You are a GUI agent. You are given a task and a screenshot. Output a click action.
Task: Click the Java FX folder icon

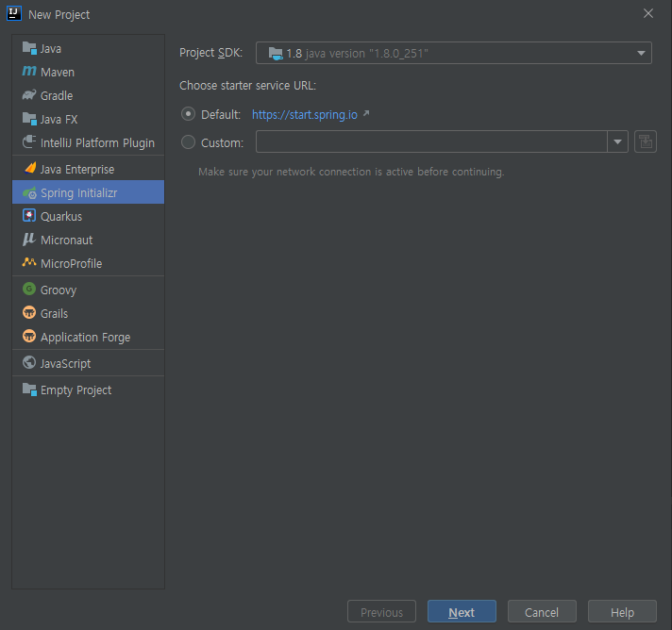coord(29,119)
